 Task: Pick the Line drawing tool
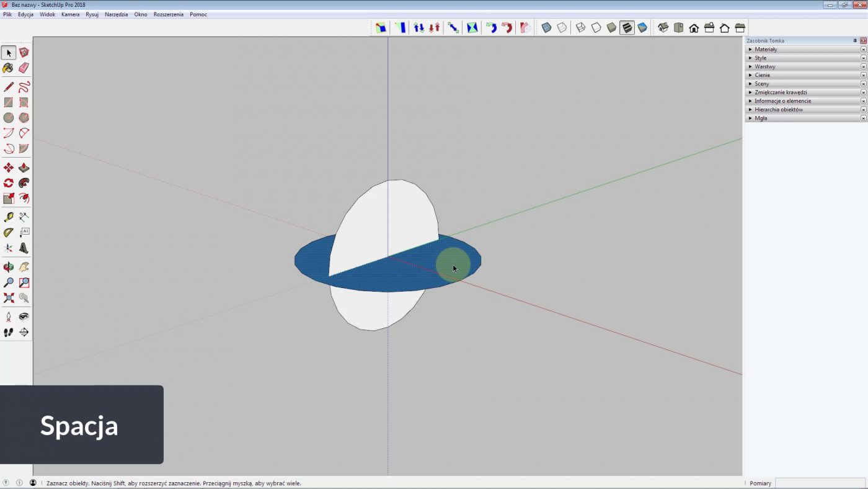8,87
